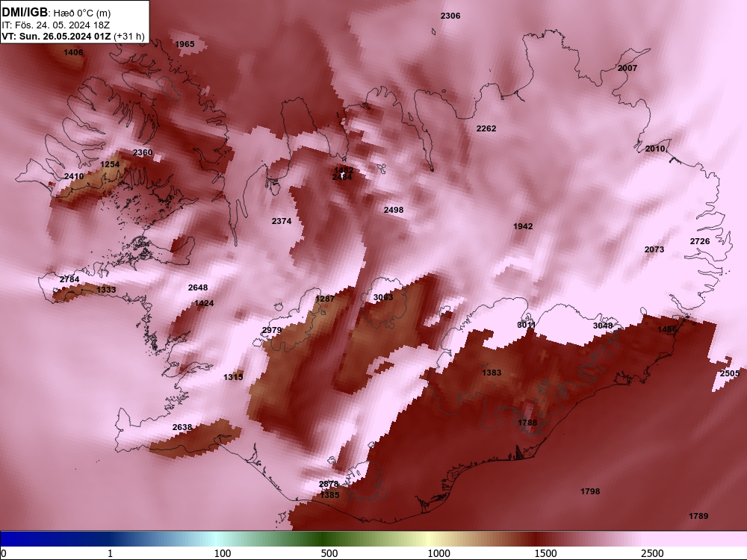Image resolution: width=747 pixels, height=560 pixels.
Task: Click the 2648 value label
Action: coord(198,287)
